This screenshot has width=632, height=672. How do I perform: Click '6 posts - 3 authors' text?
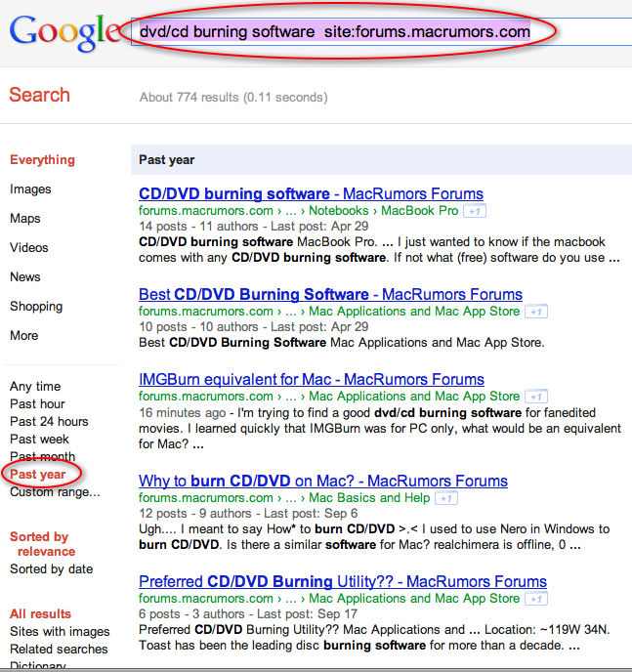(x=191, y=614)
